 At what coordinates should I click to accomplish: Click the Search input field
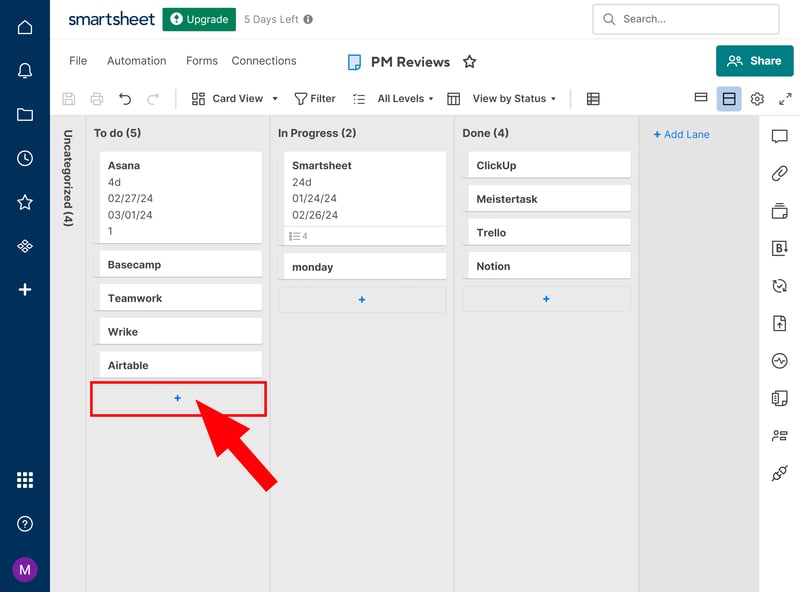coord(686,19)
